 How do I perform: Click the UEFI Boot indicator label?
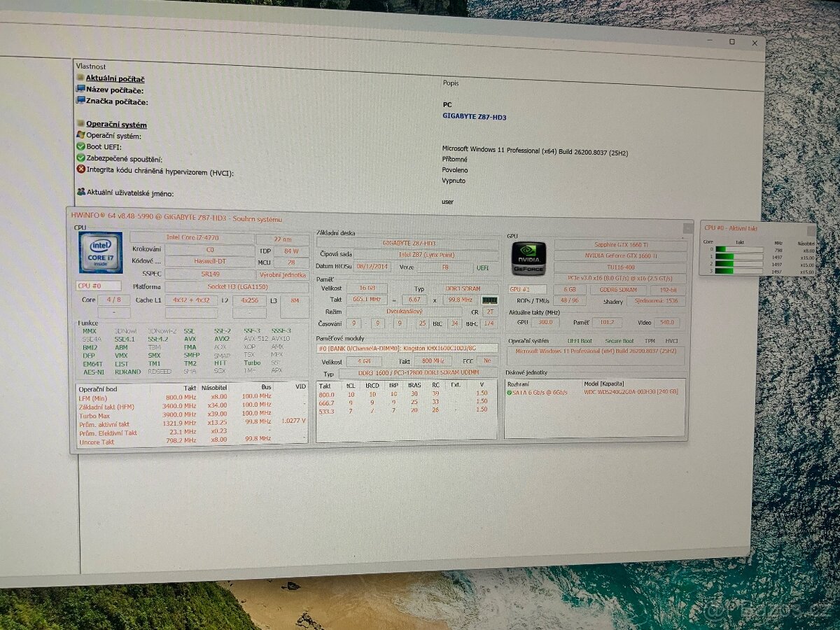click(x=580, y=341)
